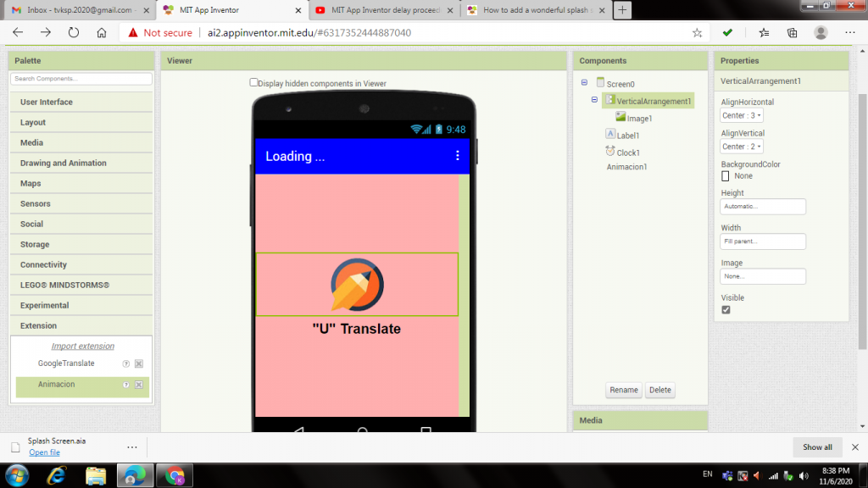Open the AlignVertical dropdown
Viewport: 868px width, 488px height.
coord(742,147)
